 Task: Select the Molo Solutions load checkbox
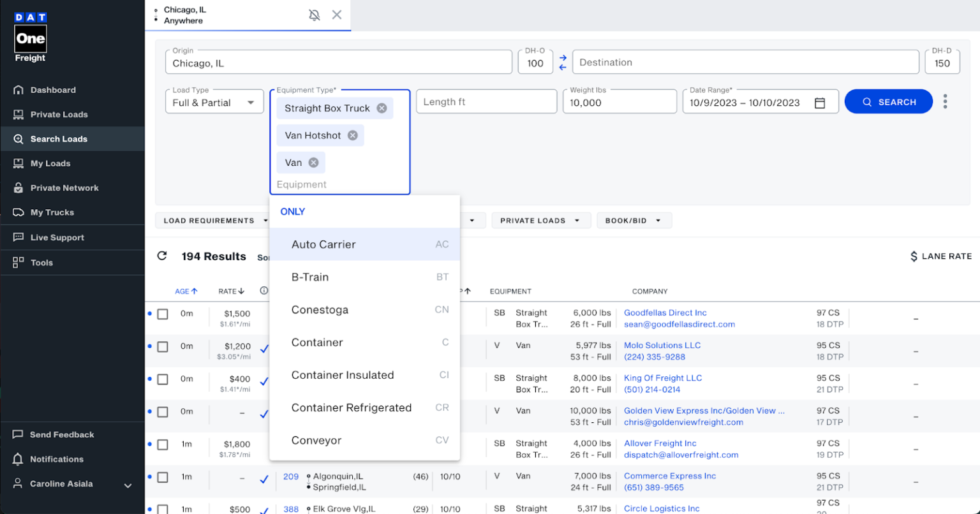(x=163, y=347)
